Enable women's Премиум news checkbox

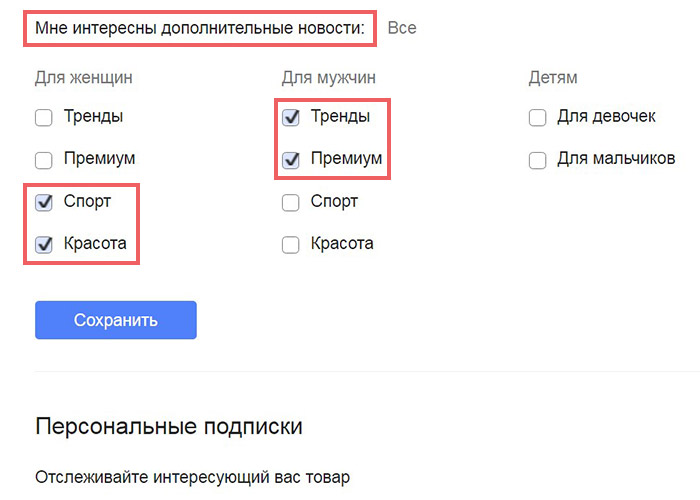click(x=44, y=160)
